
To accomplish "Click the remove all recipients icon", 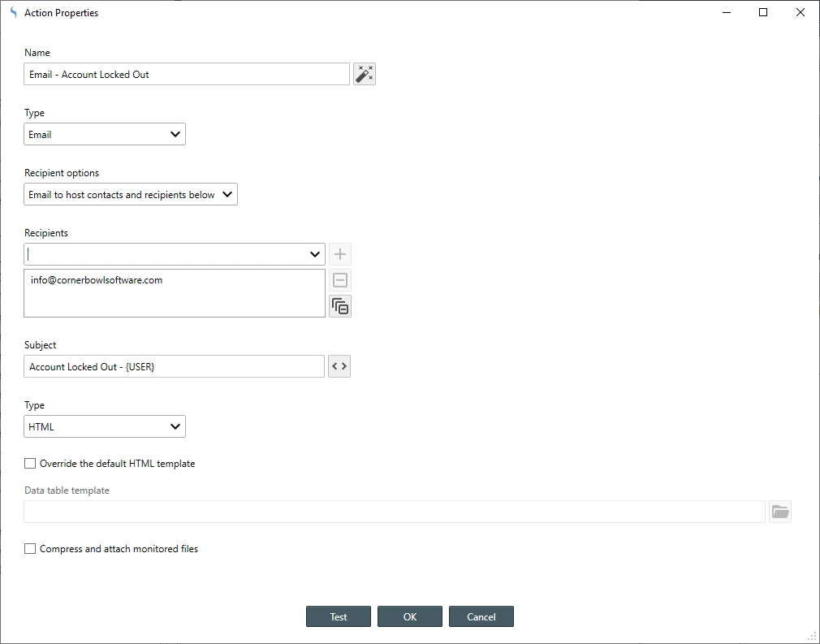I will pyautogui.click(x=340, y=306).
